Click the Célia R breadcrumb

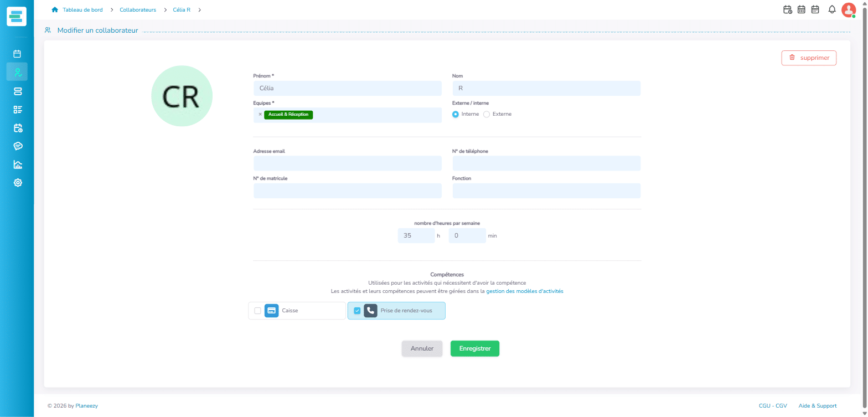click(x=182, y=9)
